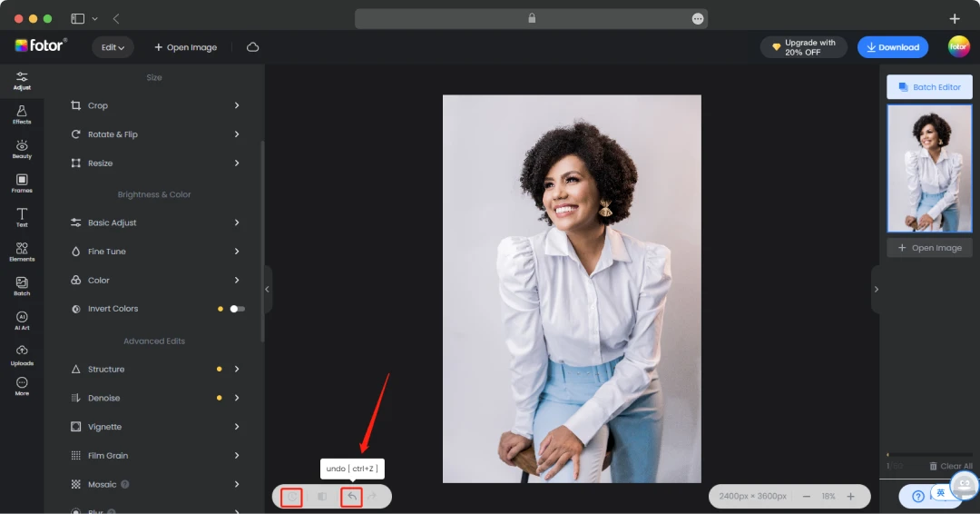Click Upgrade with 20% OFF
Viewport: 980px width, 514px height.
[804, 47]
